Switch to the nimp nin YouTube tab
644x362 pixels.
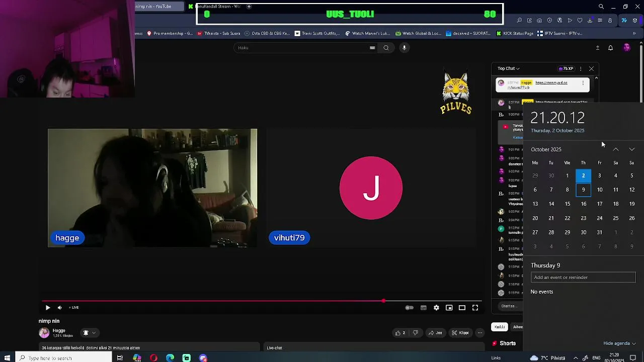coord(160,7)
